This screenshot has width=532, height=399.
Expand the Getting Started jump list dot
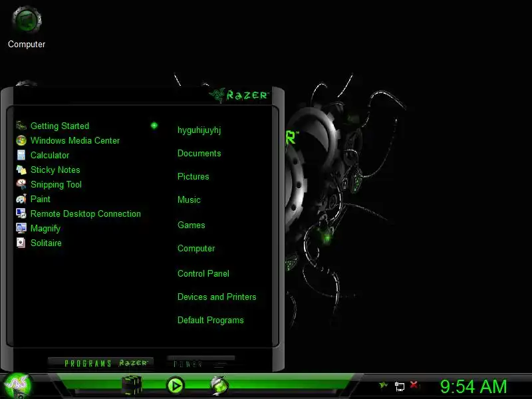pyautogui.click(x=154, y=126)
